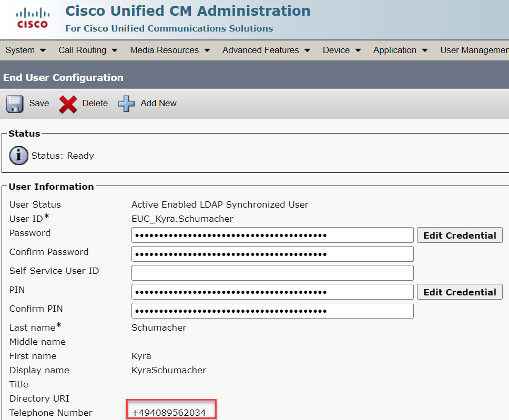The image size is (509, 420).
Task: Open the Application menu
Action: [400, 50]
